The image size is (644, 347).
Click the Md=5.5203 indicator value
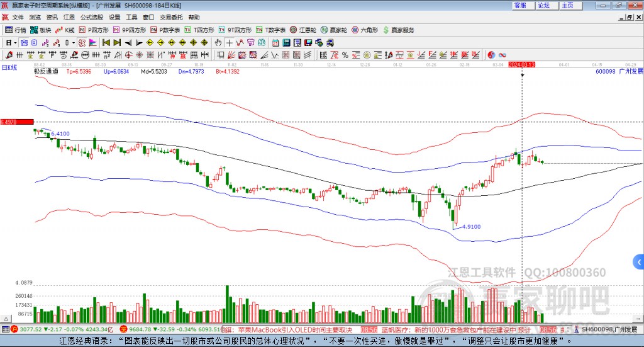pyautogui.click(x=154, y=71)
